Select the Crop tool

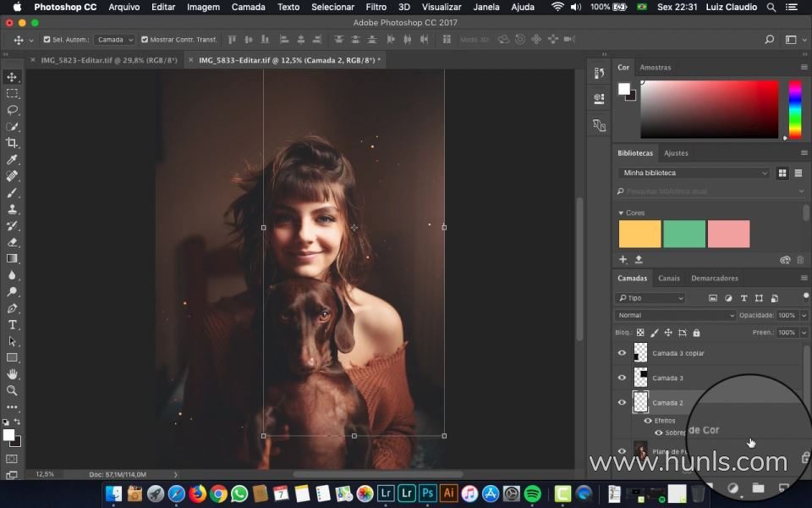12,142
